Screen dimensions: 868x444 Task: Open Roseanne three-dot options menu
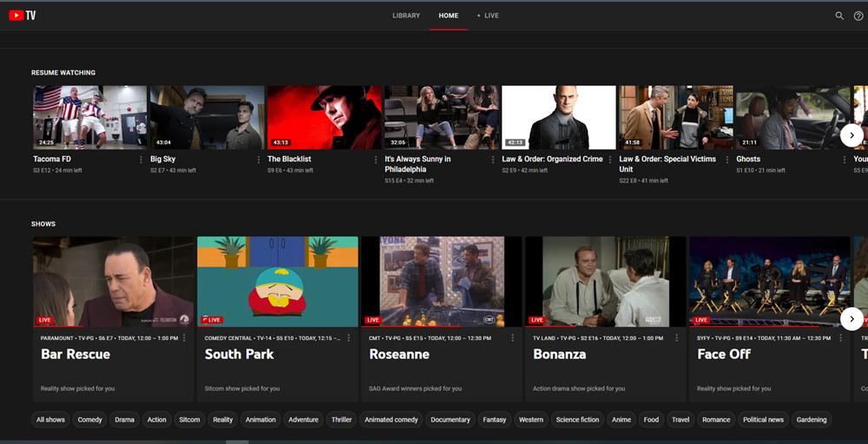513,338
